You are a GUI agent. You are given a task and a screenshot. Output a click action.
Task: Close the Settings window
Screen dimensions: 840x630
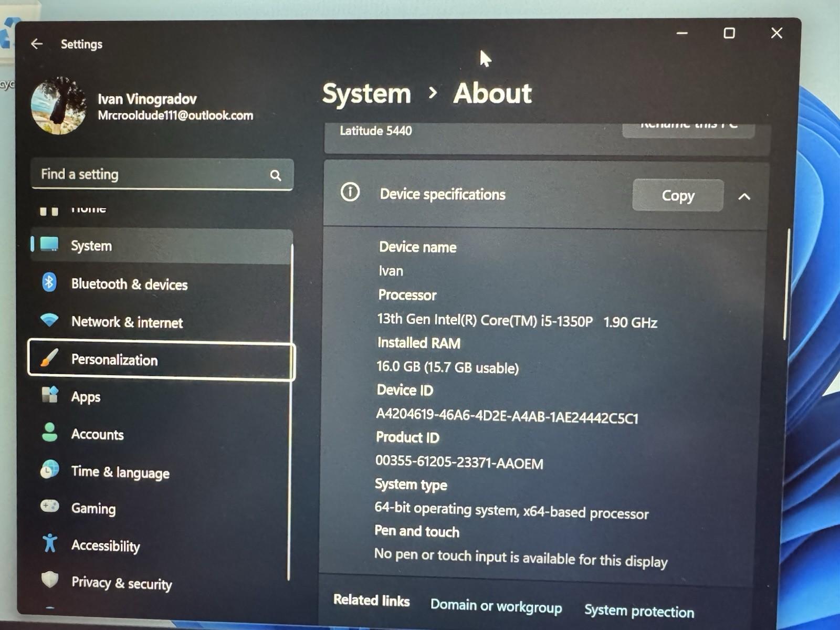pyautogui.click(x=776, y=33)
